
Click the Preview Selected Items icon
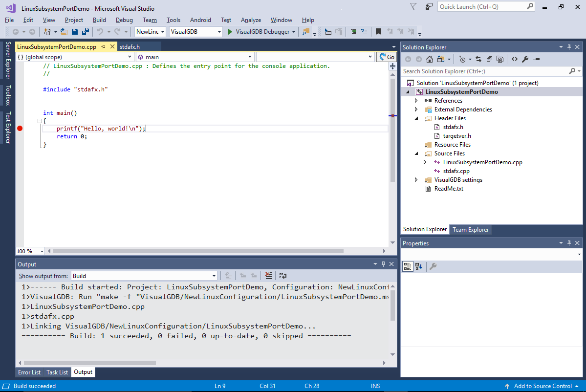click(x=536, y=59)
